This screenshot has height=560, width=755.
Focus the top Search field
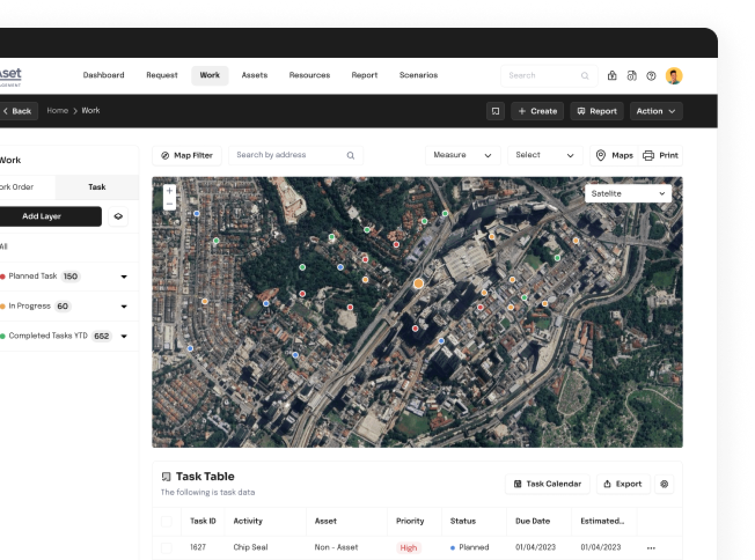pyautogui.click(x=549, y=76)
